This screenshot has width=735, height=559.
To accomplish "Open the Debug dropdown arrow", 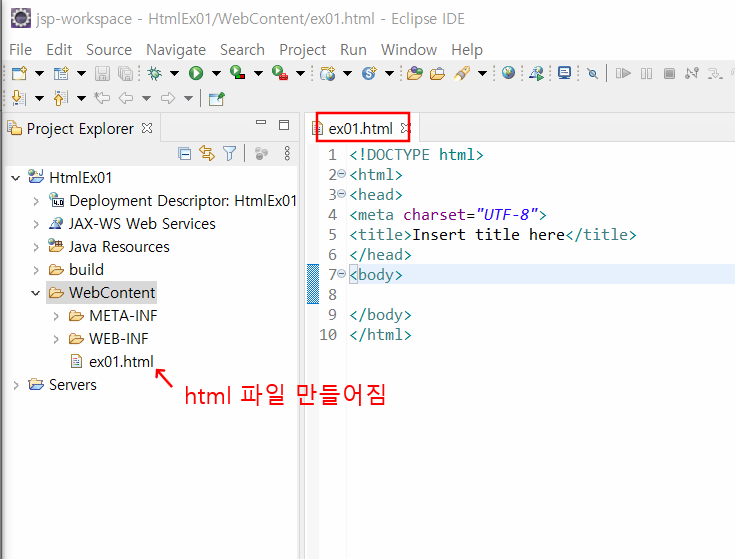I will pyautogui.click(x=174, y=73).
